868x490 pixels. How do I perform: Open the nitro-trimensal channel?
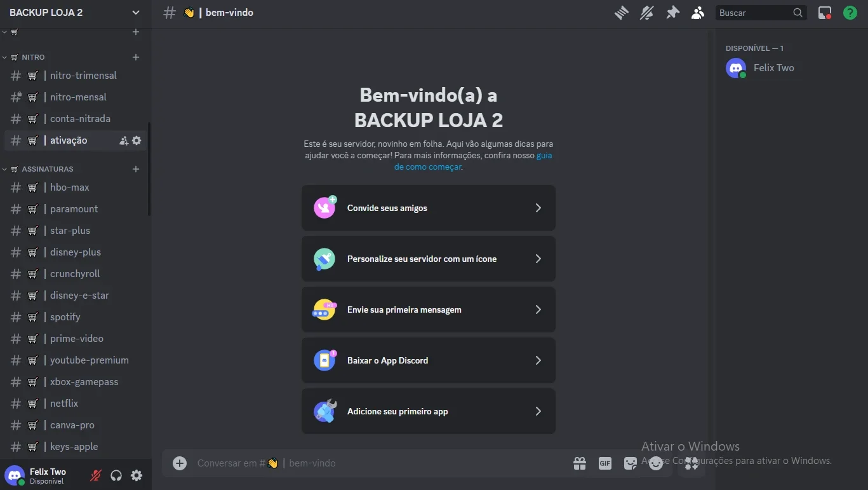[76, 76]
